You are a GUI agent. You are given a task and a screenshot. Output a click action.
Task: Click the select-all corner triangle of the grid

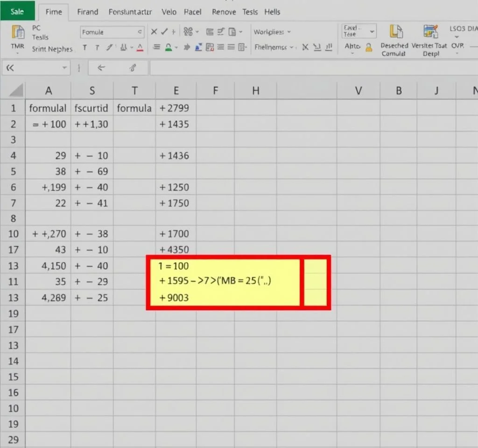coord(16,90)
